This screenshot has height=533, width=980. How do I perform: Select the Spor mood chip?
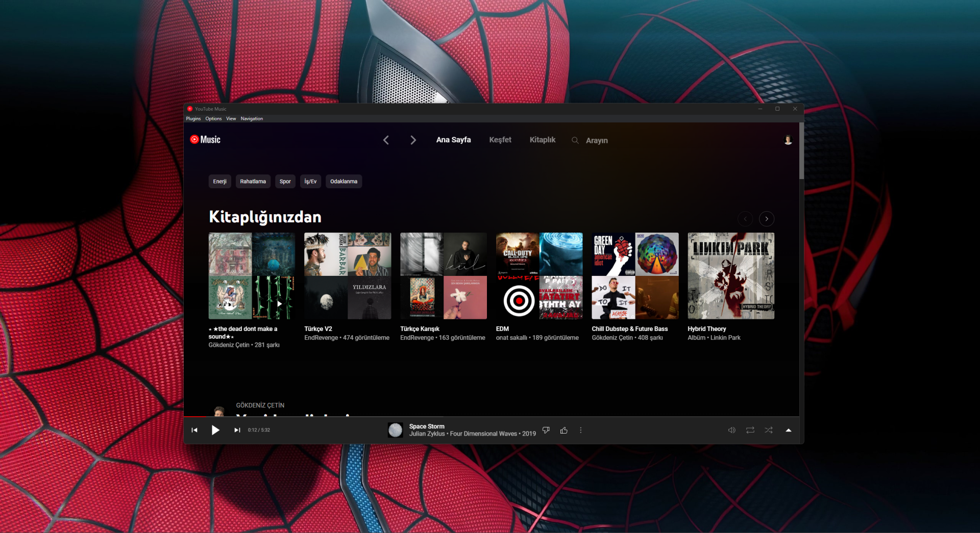(285, 182)
